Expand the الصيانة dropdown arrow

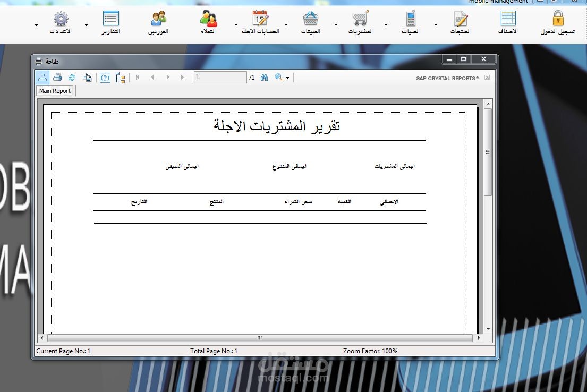[386, 25]
